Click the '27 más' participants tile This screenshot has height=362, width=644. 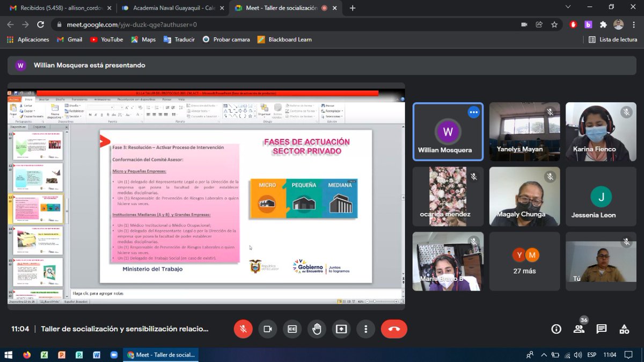pyautogui.click(x=524, y=262)
